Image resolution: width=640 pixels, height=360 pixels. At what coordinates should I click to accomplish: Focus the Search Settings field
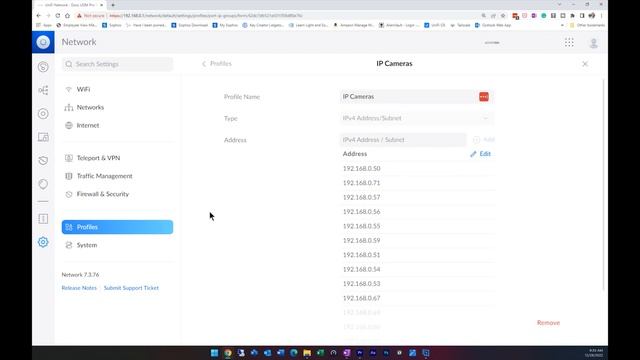(118, 64)
